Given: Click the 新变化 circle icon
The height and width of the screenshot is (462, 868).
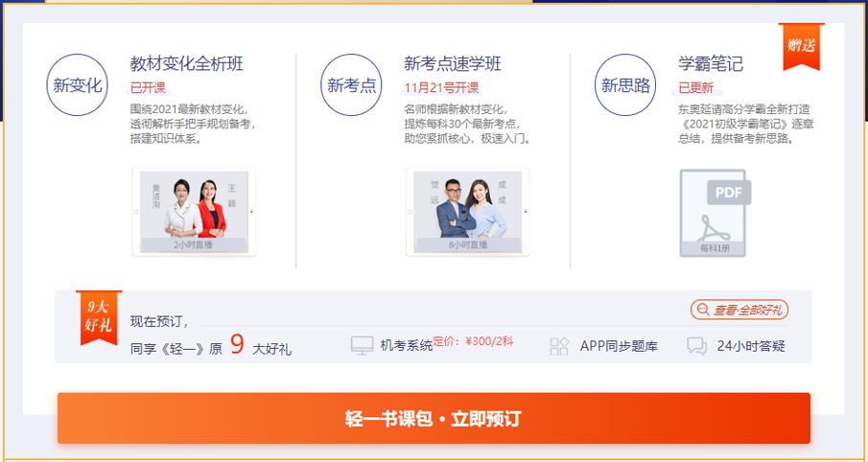Looking at the screenshot, I should click(x=77, y=85).
